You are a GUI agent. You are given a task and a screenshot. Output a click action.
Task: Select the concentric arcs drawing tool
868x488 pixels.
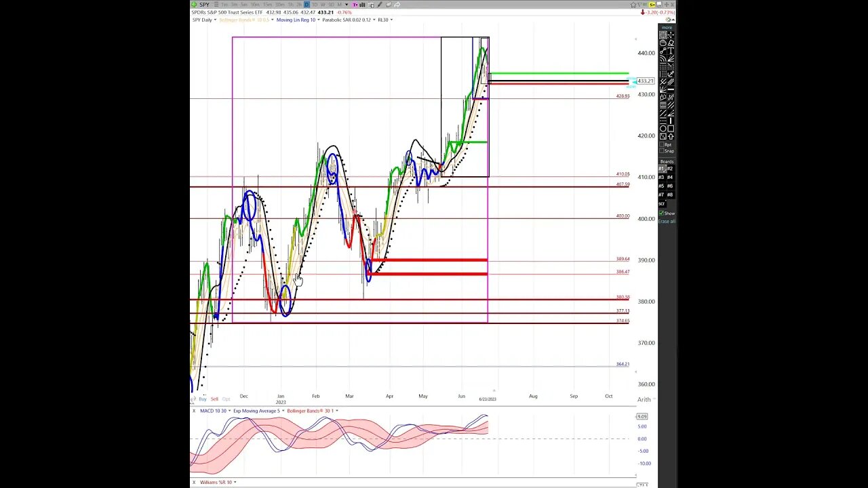click(x=663, y=58)
